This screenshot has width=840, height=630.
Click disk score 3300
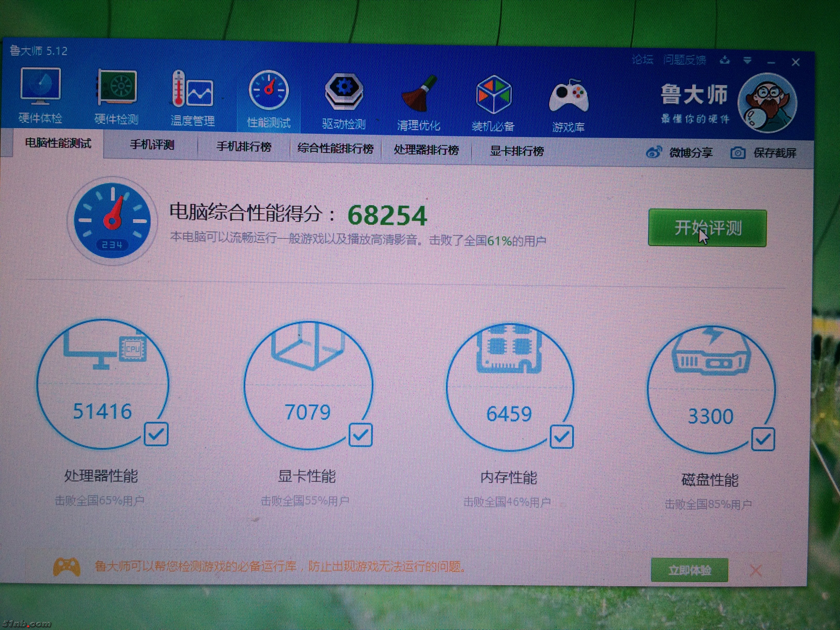pos(711,417)
